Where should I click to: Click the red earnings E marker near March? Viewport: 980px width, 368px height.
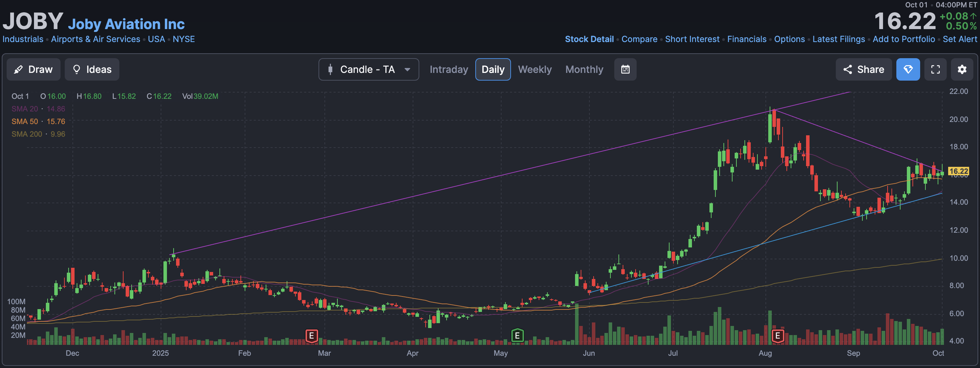(311, 336)
